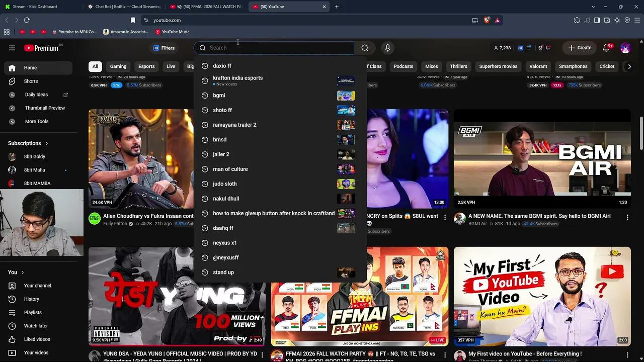Open the account avatar menu
The height and width of the screenshot is (362, 644).
coord(625,48)
